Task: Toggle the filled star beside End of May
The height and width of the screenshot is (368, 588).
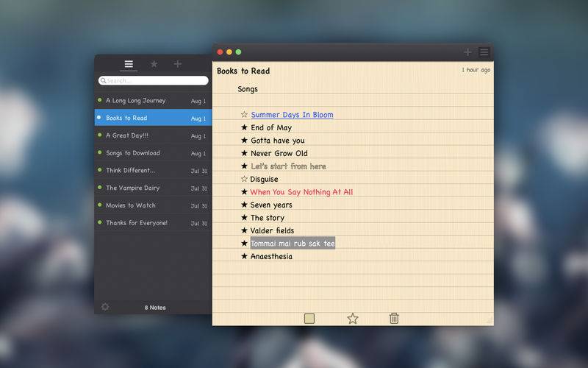Action: 244,127
